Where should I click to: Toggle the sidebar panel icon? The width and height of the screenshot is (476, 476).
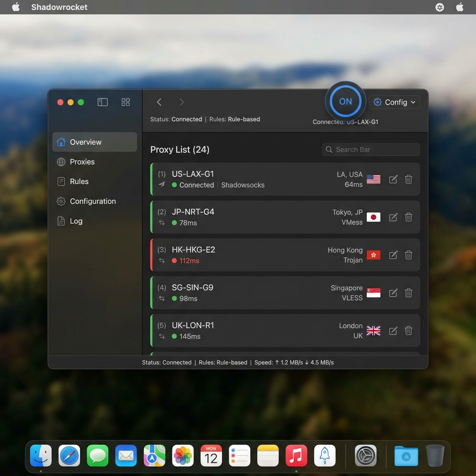pos(103,102)
